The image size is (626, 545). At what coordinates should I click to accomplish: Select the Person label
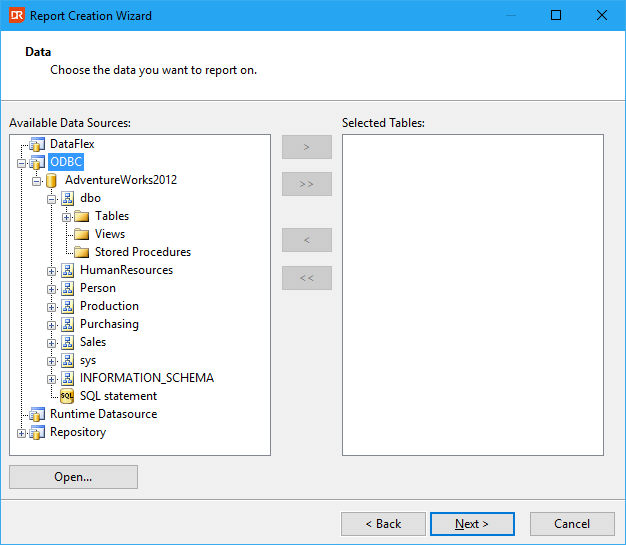point(98,288)
